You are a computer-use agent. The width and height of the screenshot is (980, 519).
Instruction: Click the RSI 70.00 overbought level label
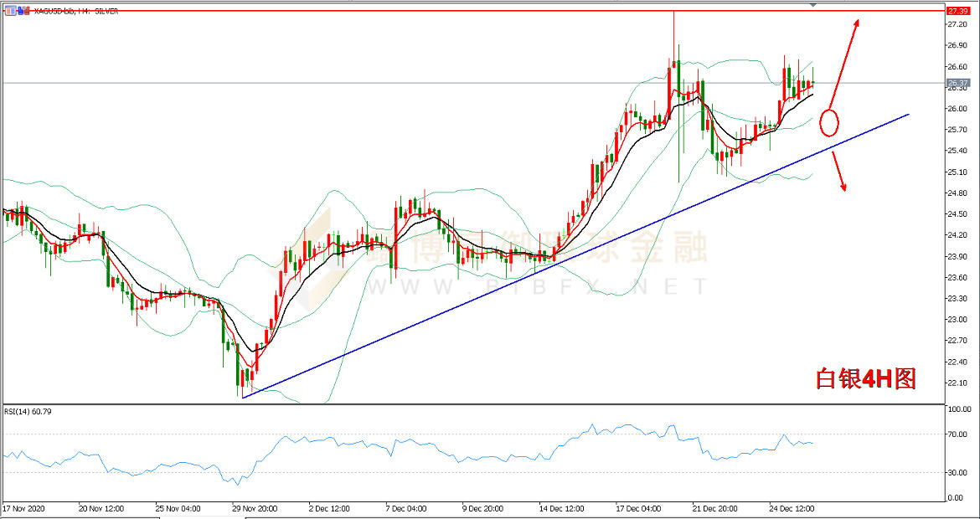958,434
